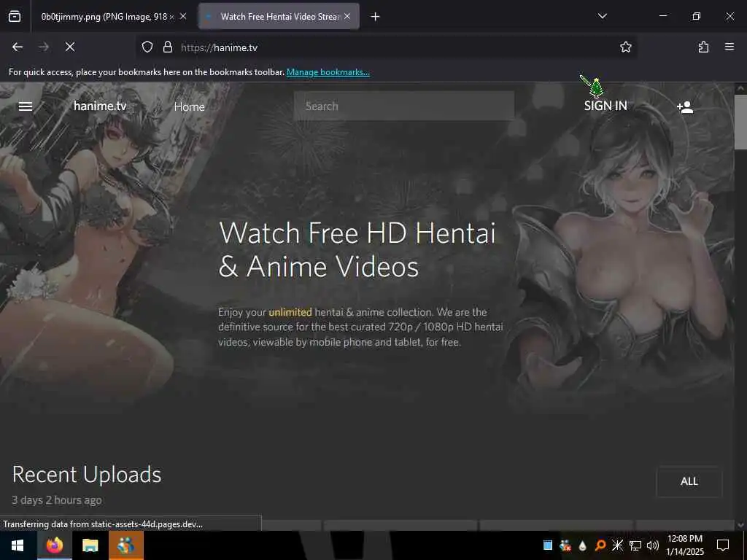Go back one page
This screenshot has width=747, height=560.
(18, 47)
